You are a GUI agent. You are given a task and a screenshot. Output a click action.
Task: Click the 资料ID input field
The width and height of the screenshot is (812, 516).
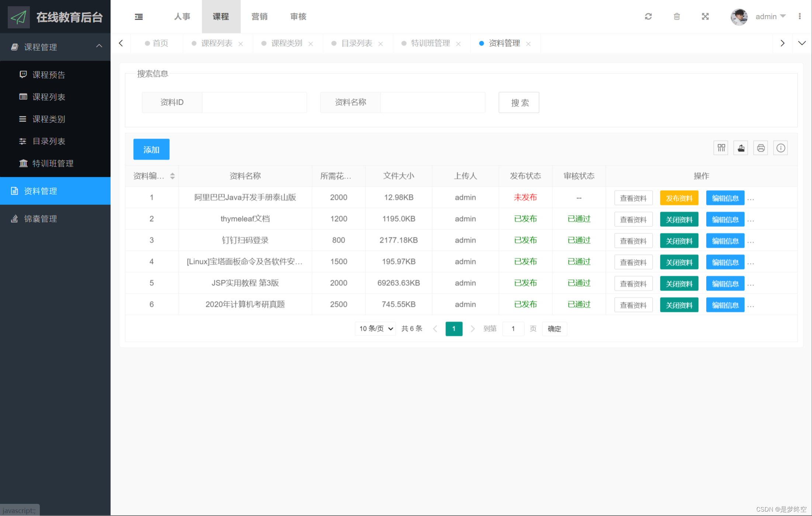click(x=254, y=102)
